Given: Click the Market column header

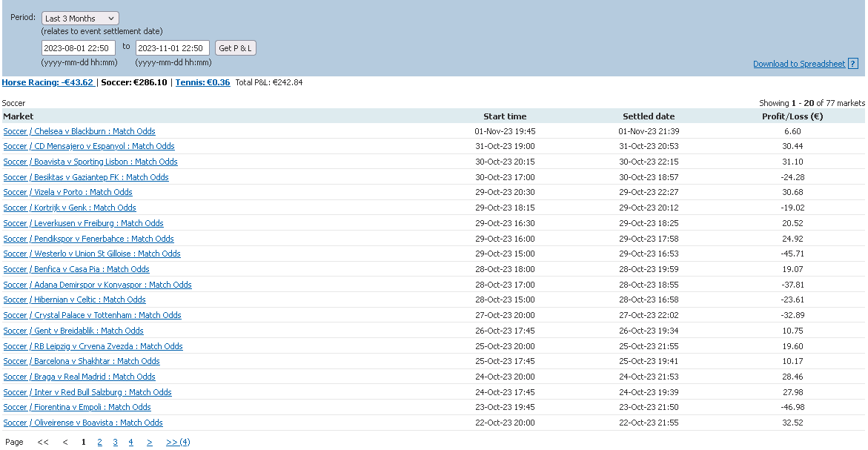Looking at the screenshot, I should coord(19,116).
